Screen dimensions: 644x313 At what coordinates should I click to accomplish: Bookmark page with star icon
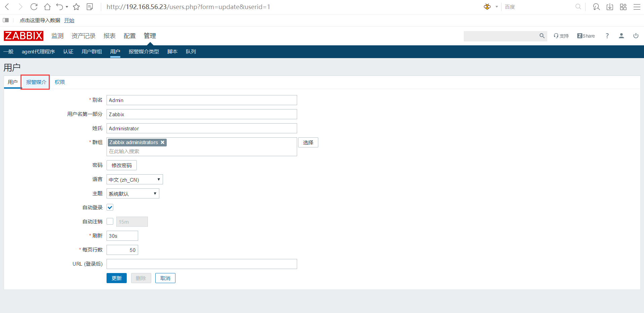tap(76, 7)
